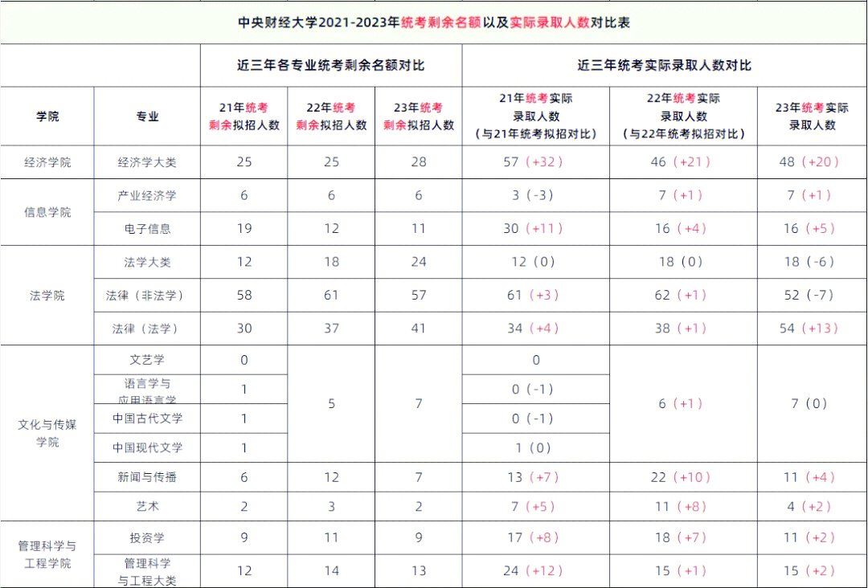The image size is (868, 588).
Task: Select the value 61 (+3) for 法律（非法学）
Action: pos(533,296)
